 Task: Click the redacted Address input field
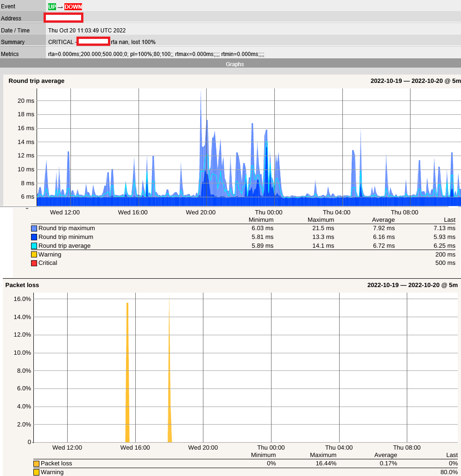pos(63,18)
